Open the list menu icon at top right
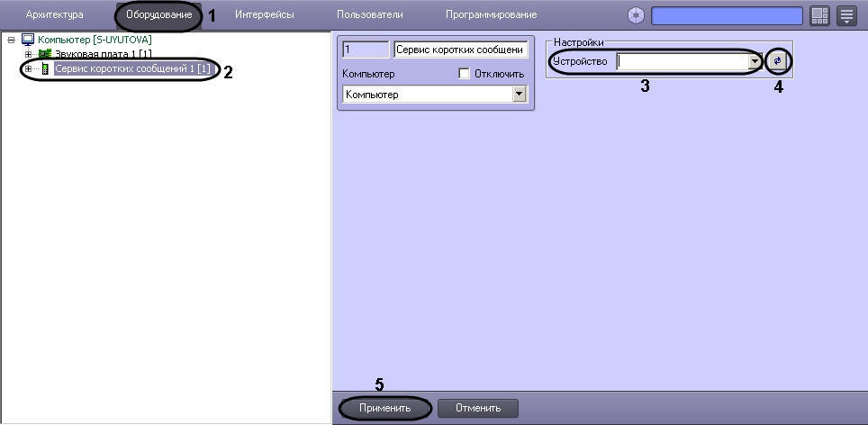This screenshot has width=868, height=425. coord(846,15)
